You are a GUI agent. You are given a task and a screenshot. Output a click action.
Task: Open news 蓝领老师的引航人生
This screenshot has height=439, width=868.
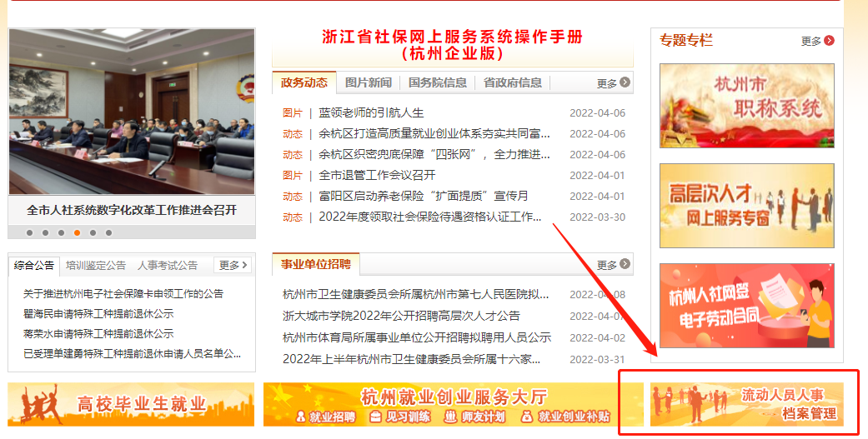point(371,112)
